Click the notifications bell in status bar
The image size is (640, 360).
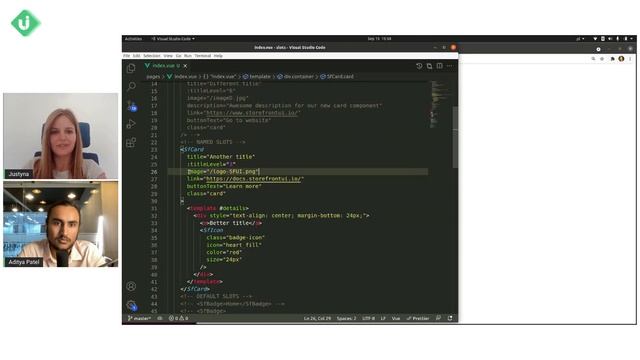pyautogui.click(x=450, y=318)
